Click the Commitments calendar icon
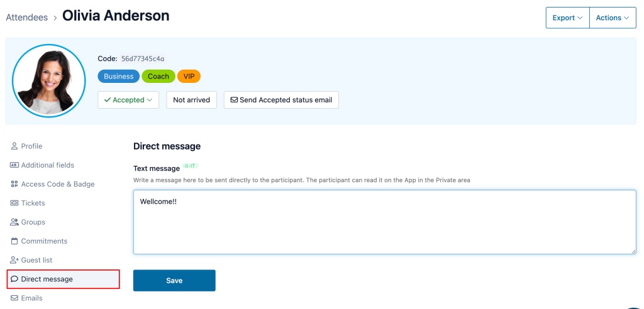644x309 pixels. coord(14,241)
